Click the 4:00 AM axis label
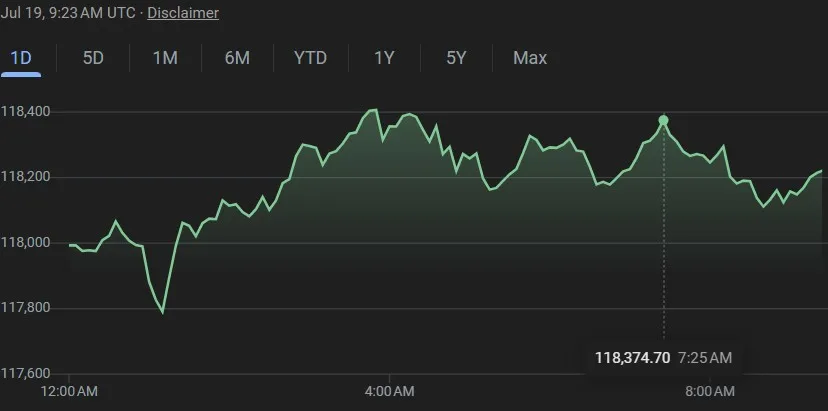 [x=391, y=390]
